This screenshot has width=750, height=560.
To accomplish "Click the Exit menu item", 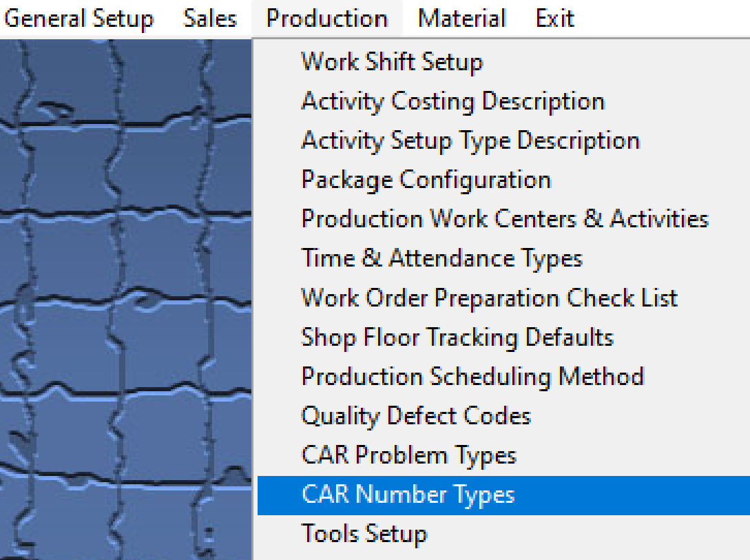I will click(555, 19).
